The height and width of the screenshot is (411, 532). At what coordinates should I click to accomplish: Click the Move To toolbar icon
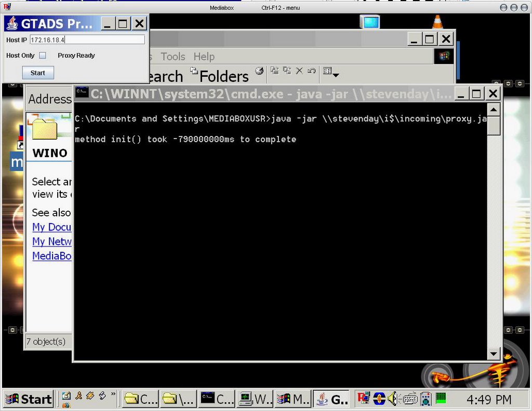pos(274,71)
